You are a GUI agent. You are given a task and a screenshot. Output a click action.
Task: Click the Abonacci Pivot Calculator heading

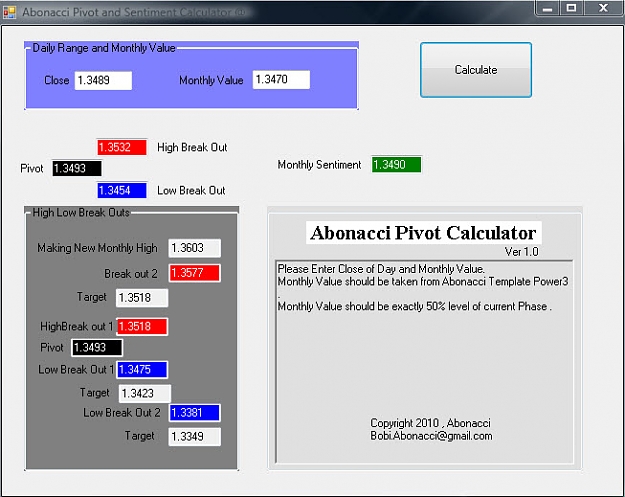423,233
